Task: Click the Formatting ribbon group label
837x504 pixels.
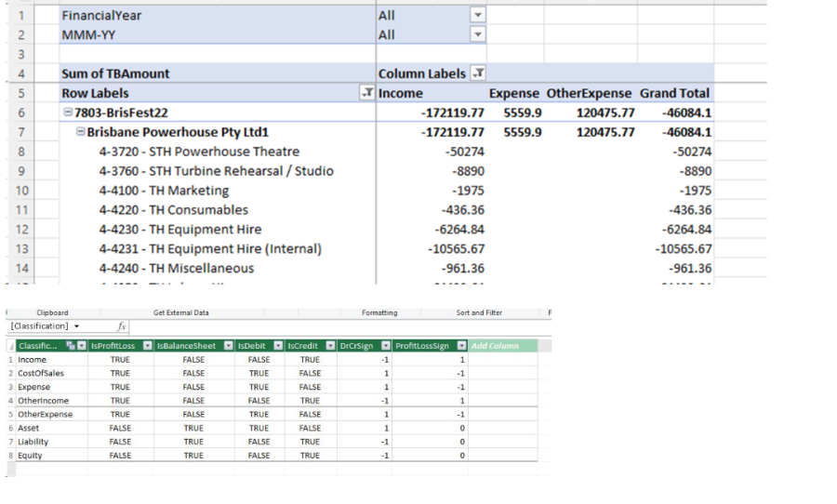Action: (379, 312)
